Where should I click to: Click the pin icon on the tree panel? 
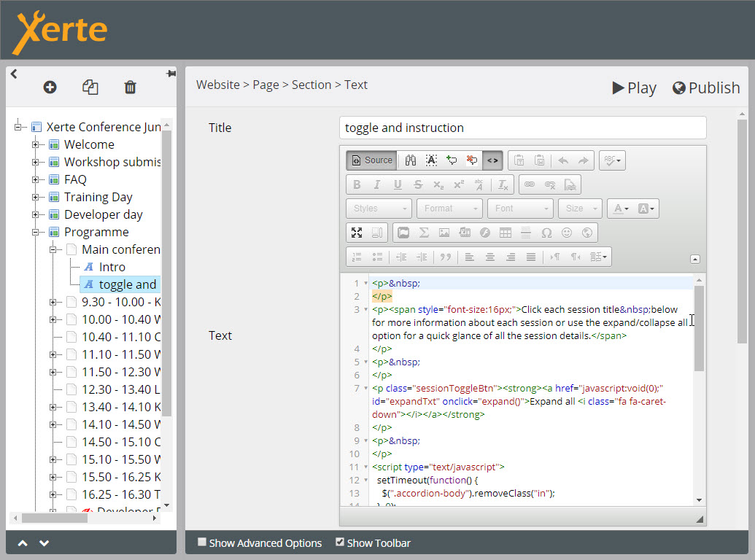pyautogui.click(x=171, y=73)
